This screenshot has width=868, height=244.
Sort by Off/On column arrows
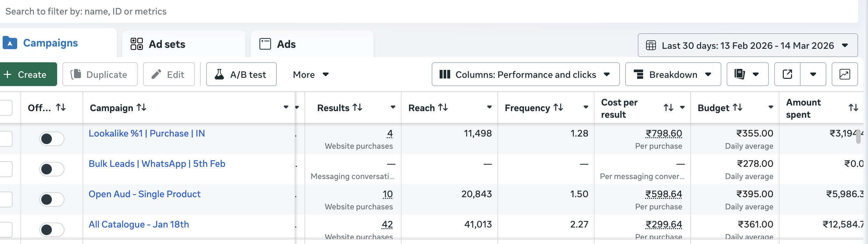pos(61,107)
